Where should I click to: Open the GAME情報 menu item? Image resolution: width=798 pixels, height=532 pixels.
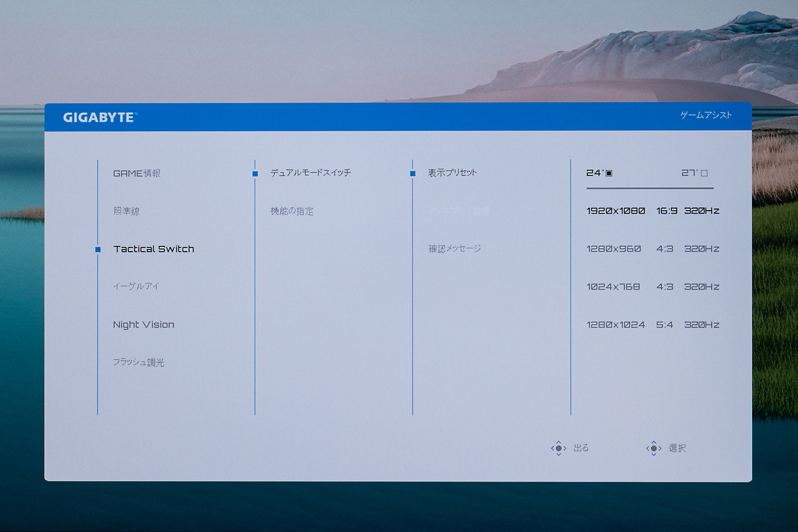click(137, 173)
